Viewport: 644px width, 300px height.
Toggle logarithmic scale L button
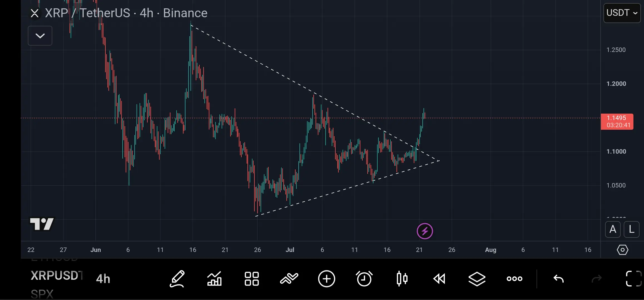tap(631, 229)
